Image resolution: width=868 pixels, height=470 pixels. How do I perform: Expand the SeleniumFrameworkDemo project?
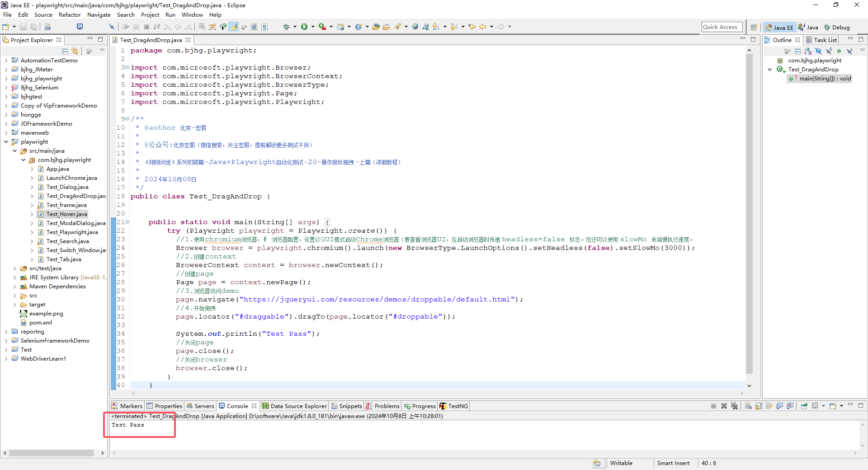point(6,341)
